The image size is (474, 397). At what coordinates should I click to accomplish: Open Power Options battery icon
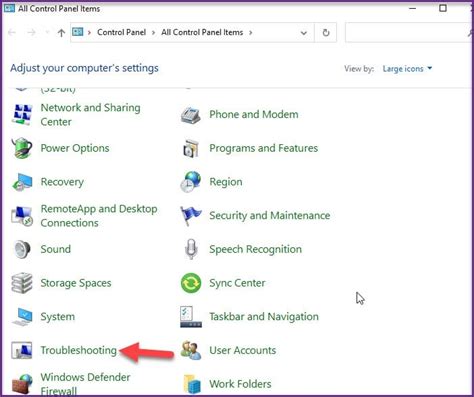coord(22,148)
